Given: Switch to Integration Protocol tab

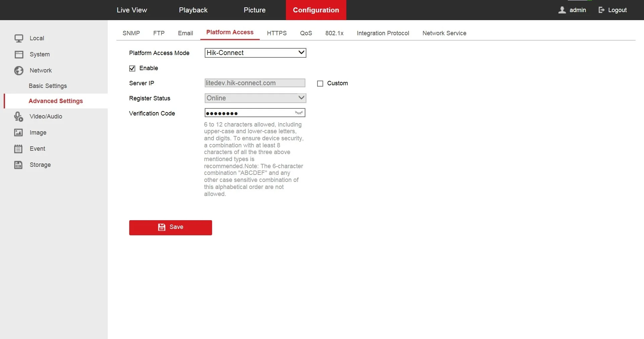Looking at the screenshot, I should point(383,33).
